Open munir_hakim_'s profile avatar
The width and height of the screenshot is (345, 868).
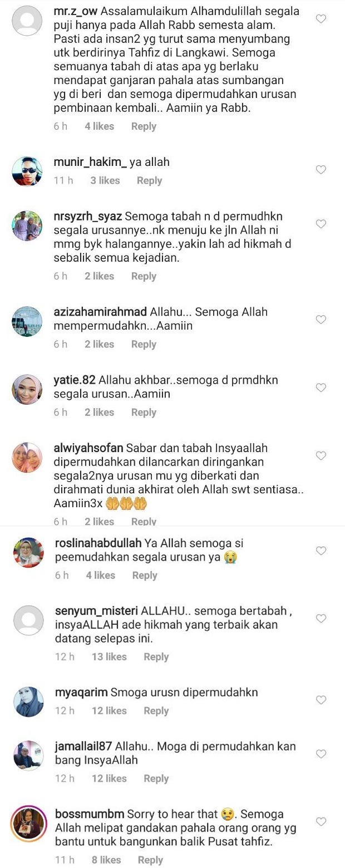point(28,170)
